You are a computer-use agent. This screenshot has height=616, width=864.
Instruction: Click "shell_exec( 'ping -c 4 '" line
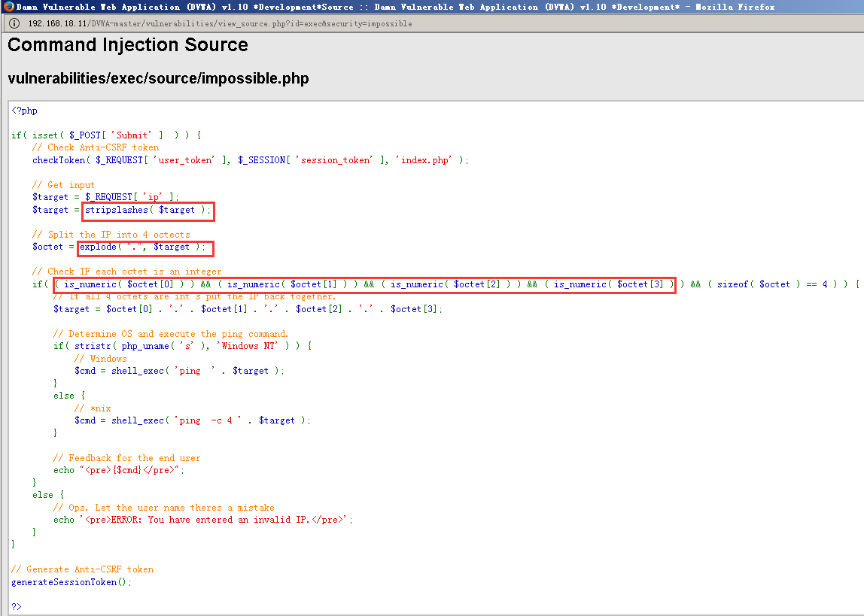(x=193, y=420)
